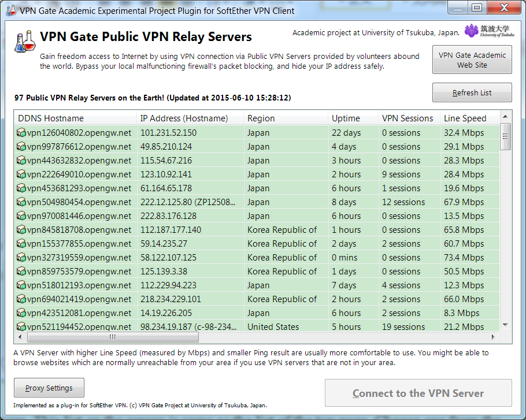Click the server icon for vpn155377855.opengw.net

click(x=21, y=244)
